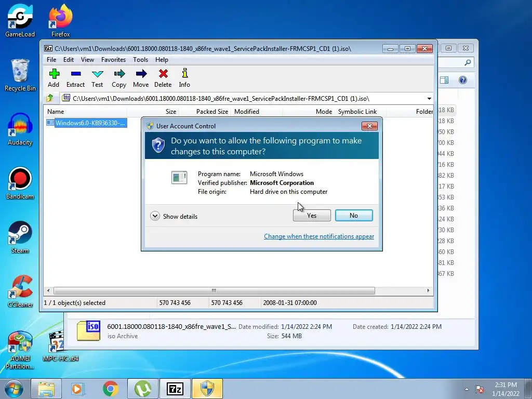The image size is (532, 399).
Task: Click the Copy toolbar icon
Action: pyautogui.click(x=119, y=78)
